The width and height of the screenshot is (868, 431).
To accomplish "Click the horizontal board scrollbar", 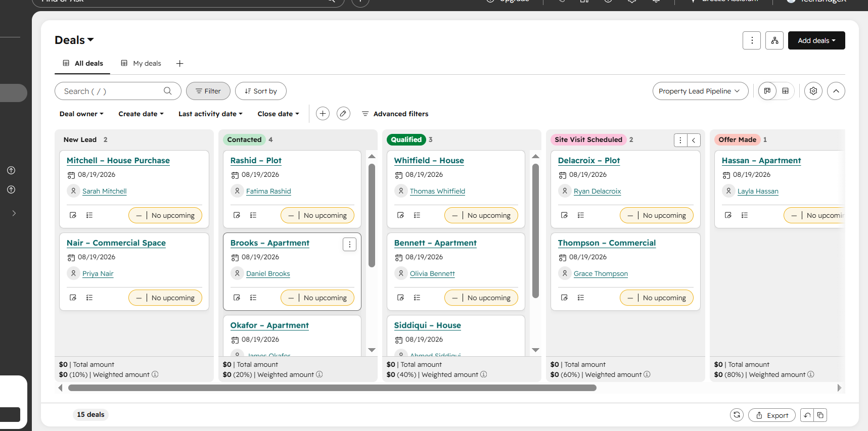I will pos(332,388).
